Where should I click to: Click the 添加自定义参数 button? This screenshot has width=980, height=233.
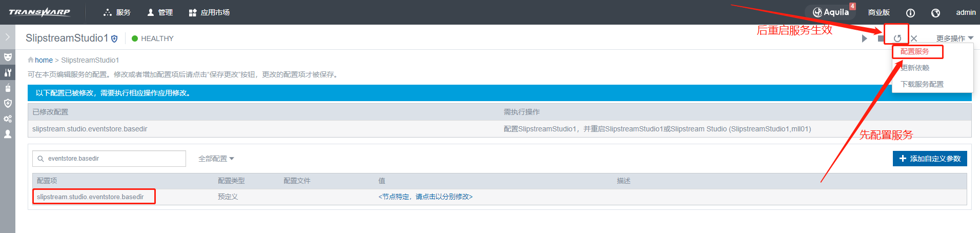tap(929, 159)
